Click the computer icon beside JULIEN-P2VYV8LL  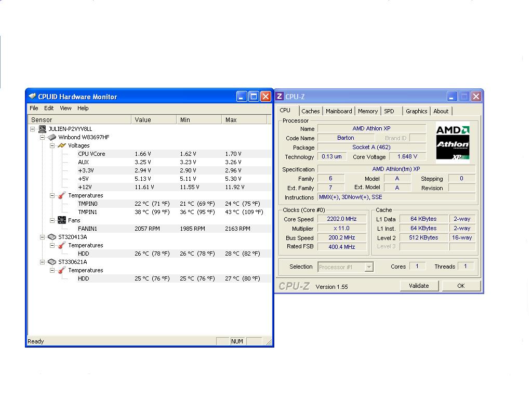(43, 129)
